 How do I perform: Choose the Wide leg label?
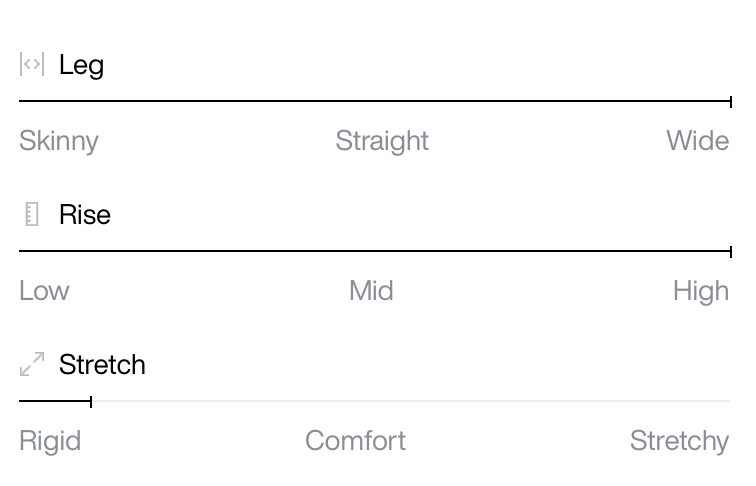tap(698, 141)
